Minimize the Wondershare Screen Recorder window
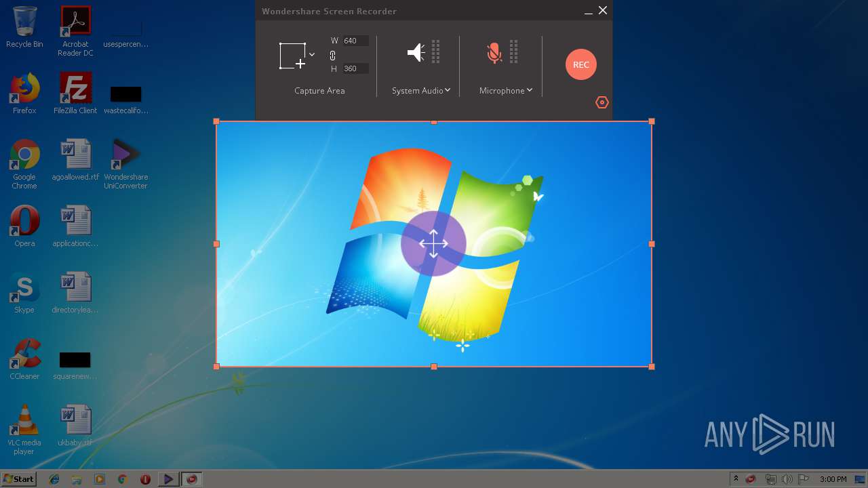Viewport: 868px width, 488px height. 588,12
